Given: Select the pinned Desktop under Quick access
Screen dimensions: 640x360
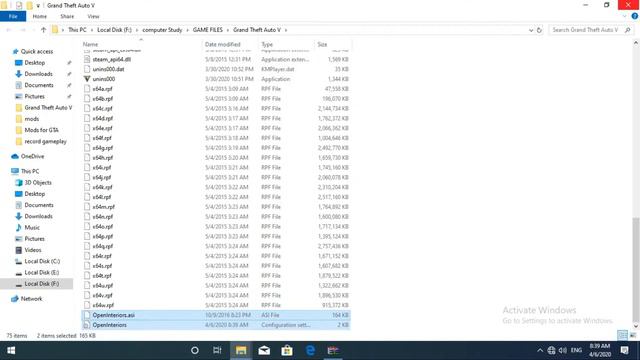Looking at the screenshot, I should point(35,63).
